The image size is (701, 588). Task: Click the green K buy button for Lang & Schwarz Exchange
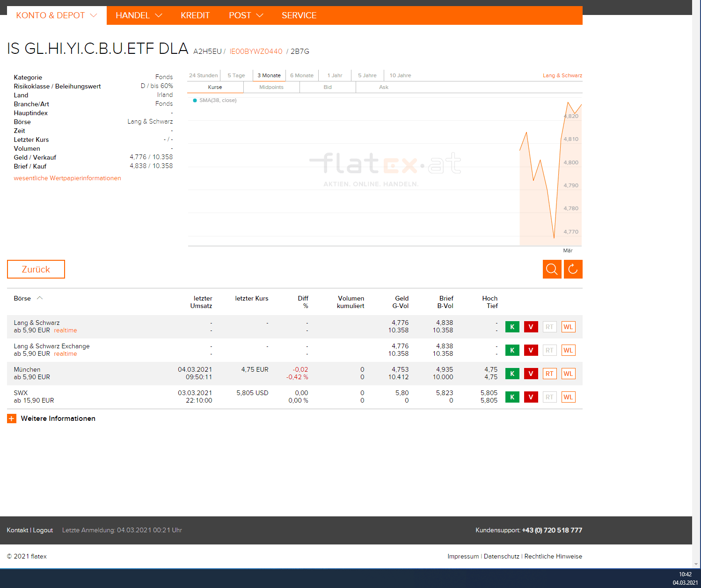tap(512, 350)
